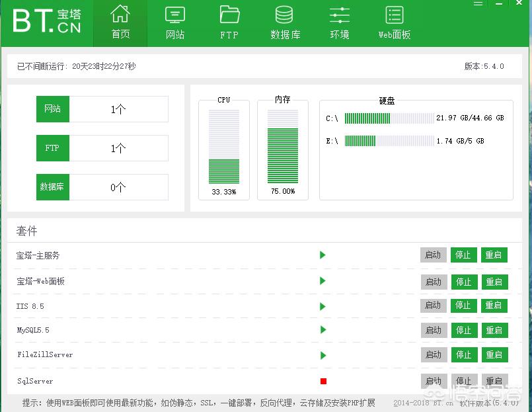Click the 1.74 GB/5 GB text
The width and height of the screenshot is (532, 412).
point(461,141)
